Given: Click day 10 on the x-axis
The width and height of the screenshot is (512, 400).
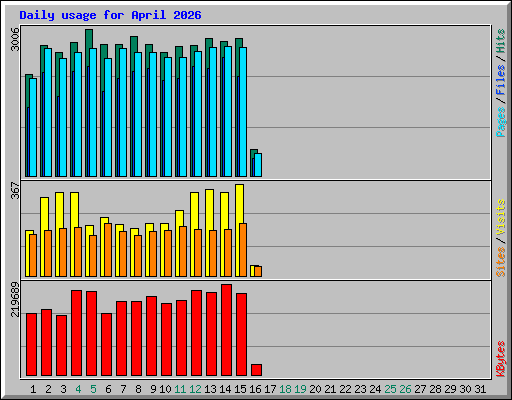Looking at the screenshot, I should point(165,389).
